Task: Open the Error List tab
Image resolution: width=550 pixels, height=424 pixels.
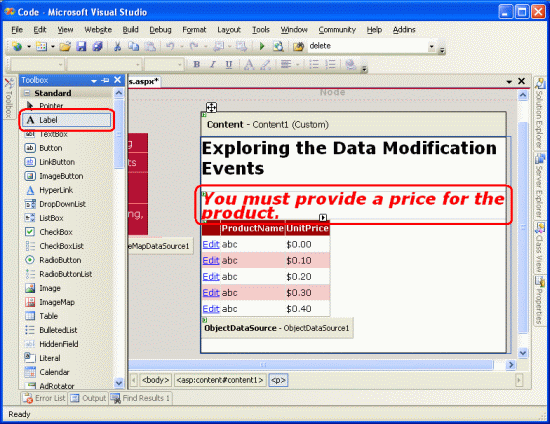Action: click(44, 398)
